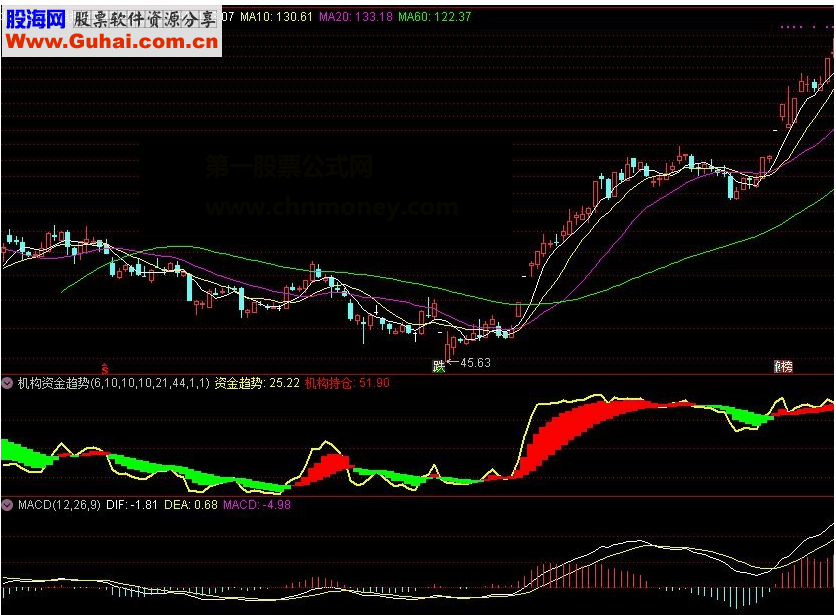Select the MA10: 130.61 moving average label
836x615 pixels.
tap(276, 17)
